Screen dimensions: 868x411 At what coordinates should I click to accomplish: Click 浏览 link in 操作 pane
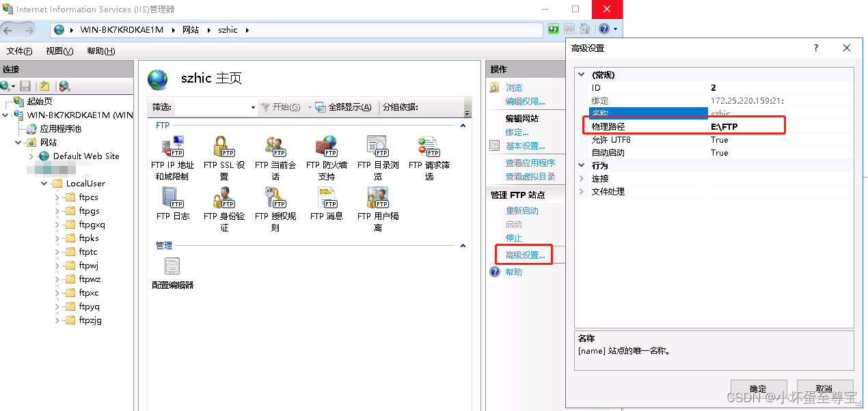(514, 87)
